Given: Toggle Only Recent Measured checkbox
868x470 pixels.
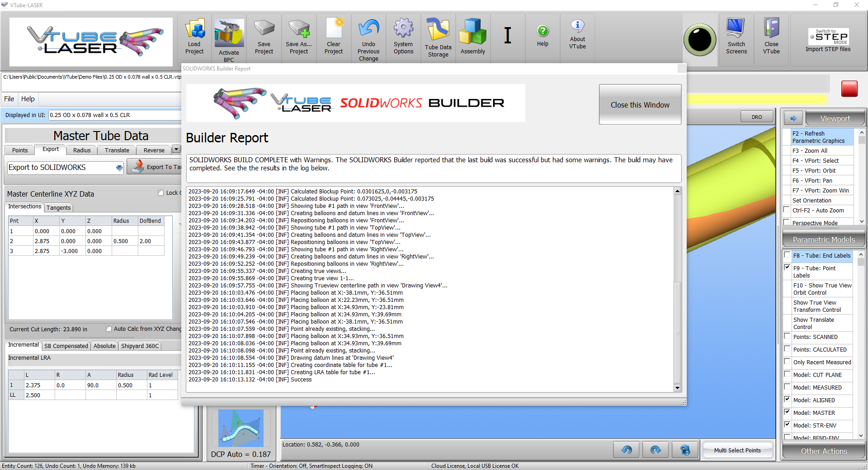Looking at the screenshot, I should coord(787,362).
